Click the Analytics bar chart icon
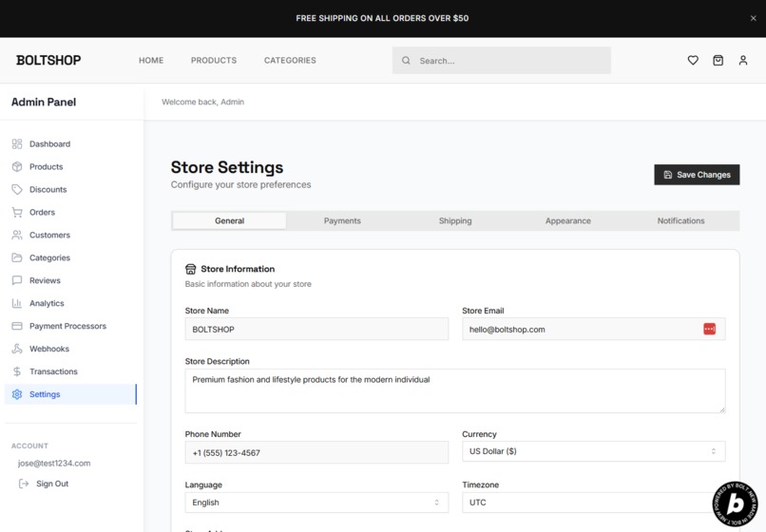The width and height of the screenshot is (766, 532). (17, 303)
